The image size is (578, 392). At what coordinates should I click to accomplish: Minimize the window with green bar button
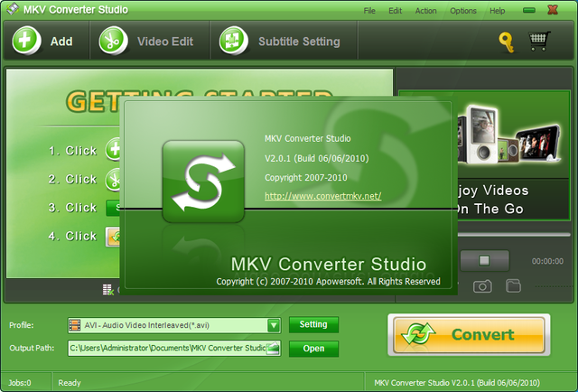[x=529, y=10]
